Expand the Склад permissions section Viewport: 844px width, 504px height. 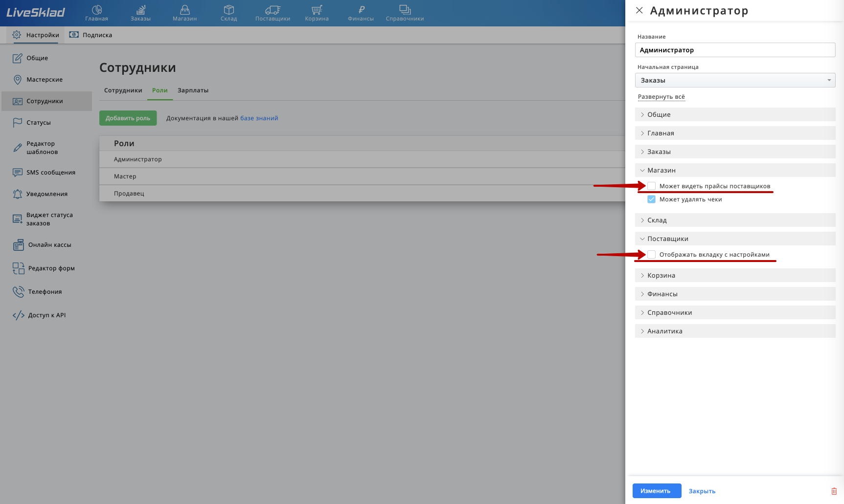735,220
